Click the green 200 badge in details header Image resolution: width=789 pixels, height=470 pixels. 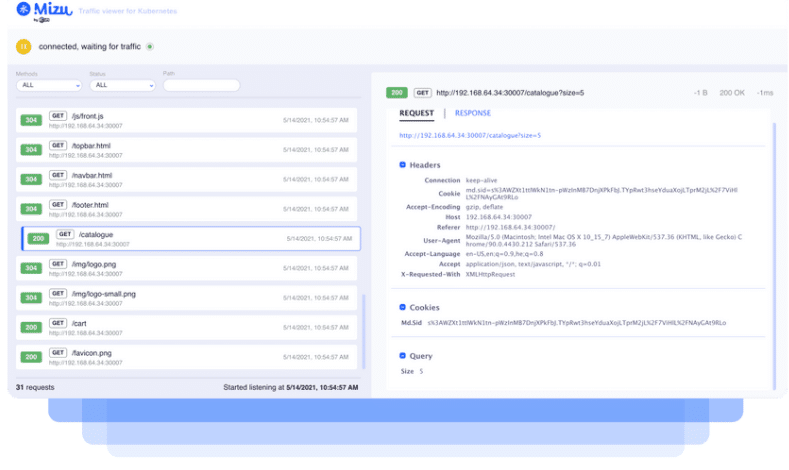tap(396, 93)
